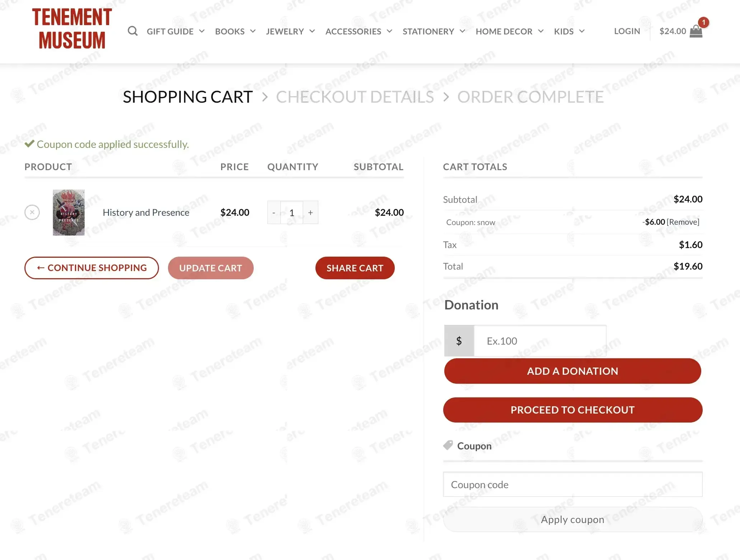This screenshot has height=560, width=740.
Task: Click the green coupon success checkmark
Action: coord(29,144)
